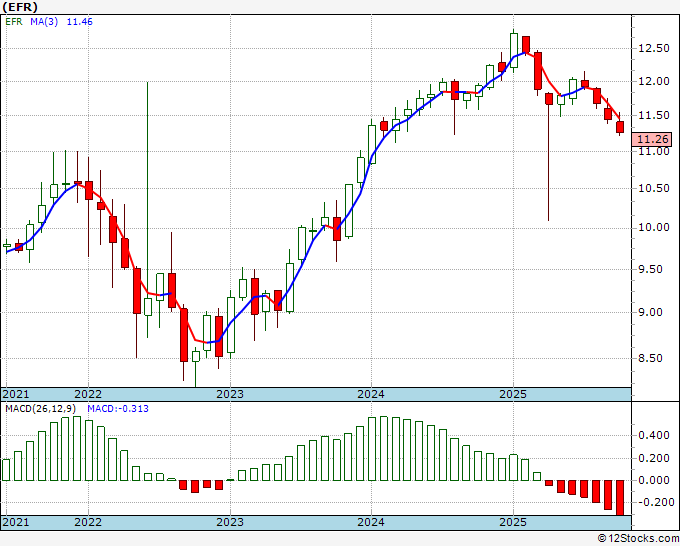This screenshot has height=546, width=680.
Task: Select 2024 on price chart timeline
Action: [x=371, y=394]
